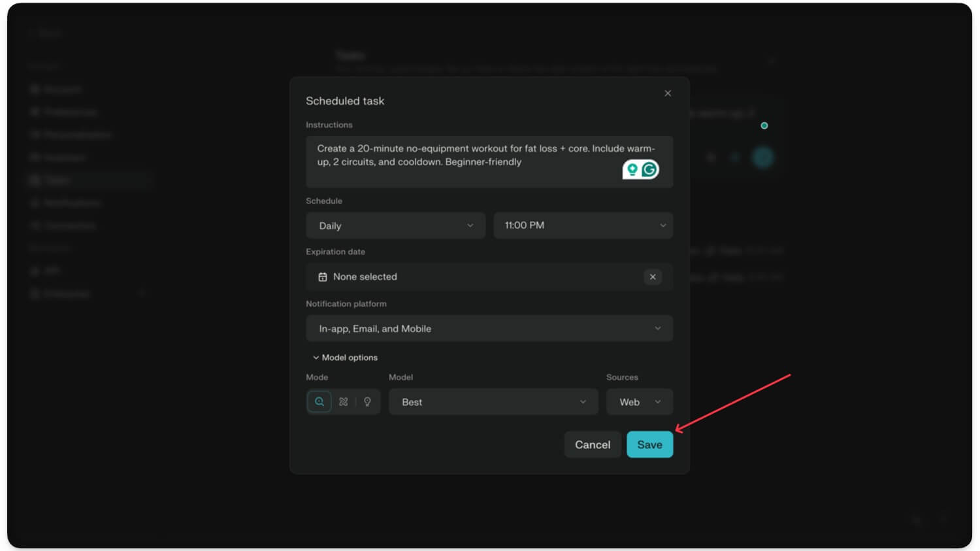The image size is (980, 551).
Task: Click the Grammarly icon in the instructions box
Action: [x=649, y=169]
